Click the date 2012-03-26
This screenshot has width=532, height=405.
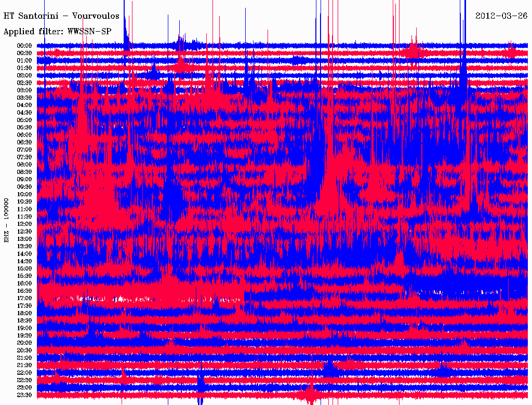click(501, 16)
